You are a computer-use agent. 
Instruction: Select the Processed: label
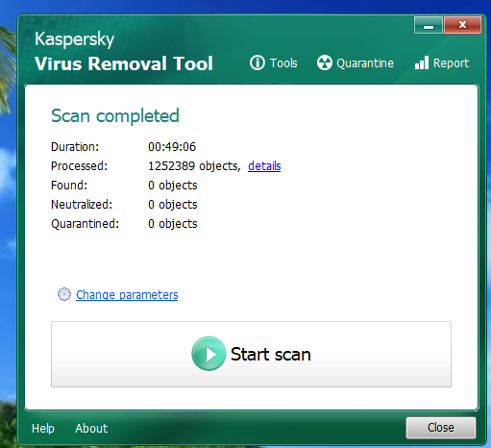pos(79,166)
